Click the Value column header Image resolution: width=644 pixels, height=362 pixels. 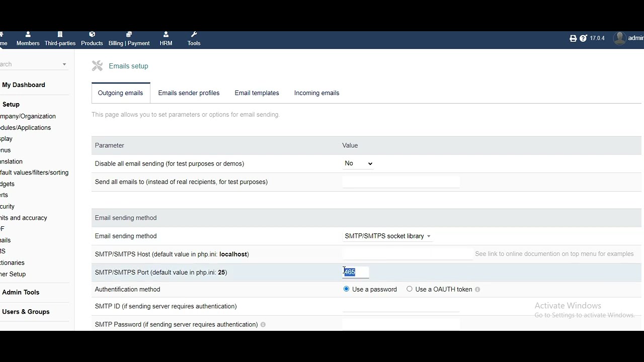pyautogui.click(x=350, y=145)
